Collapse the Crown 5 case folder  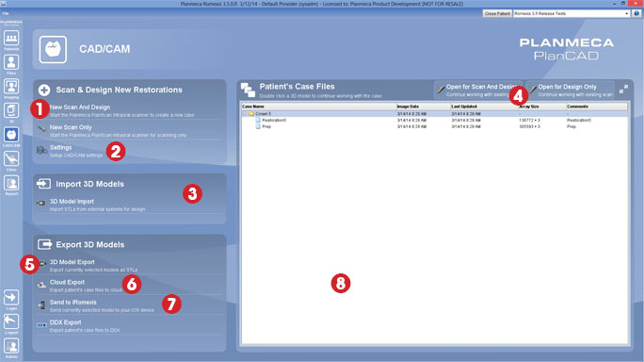click(x=246, y=113)
